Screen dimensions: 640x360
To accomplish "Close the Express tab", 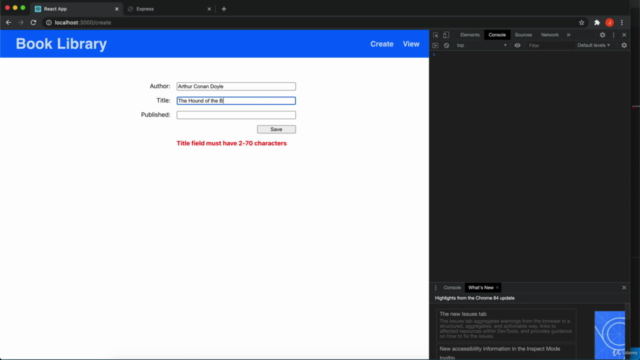I will pos(209,9).
